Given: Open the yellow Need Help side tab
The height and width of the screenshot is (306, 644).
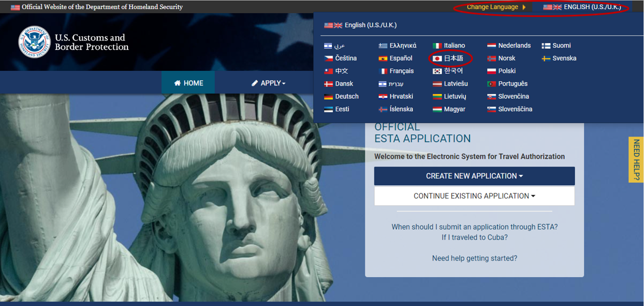Looking at the screenshot, I should 636,160.
